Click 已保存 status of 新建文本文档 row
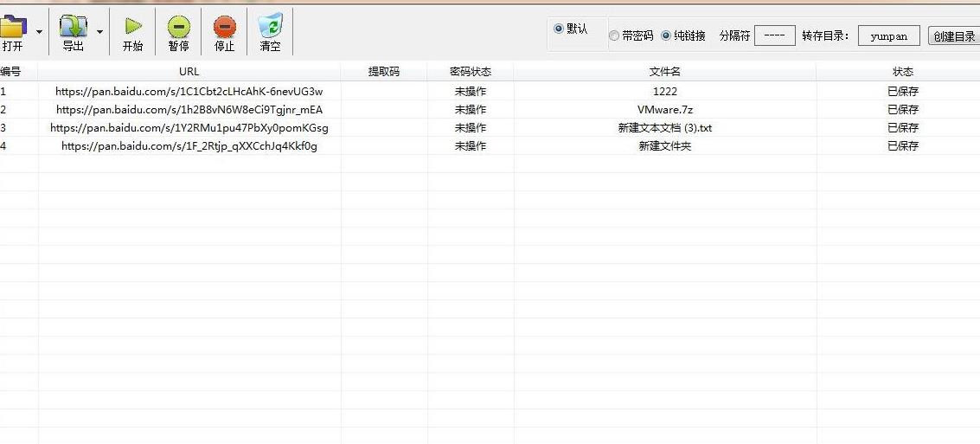 point(903,127)
